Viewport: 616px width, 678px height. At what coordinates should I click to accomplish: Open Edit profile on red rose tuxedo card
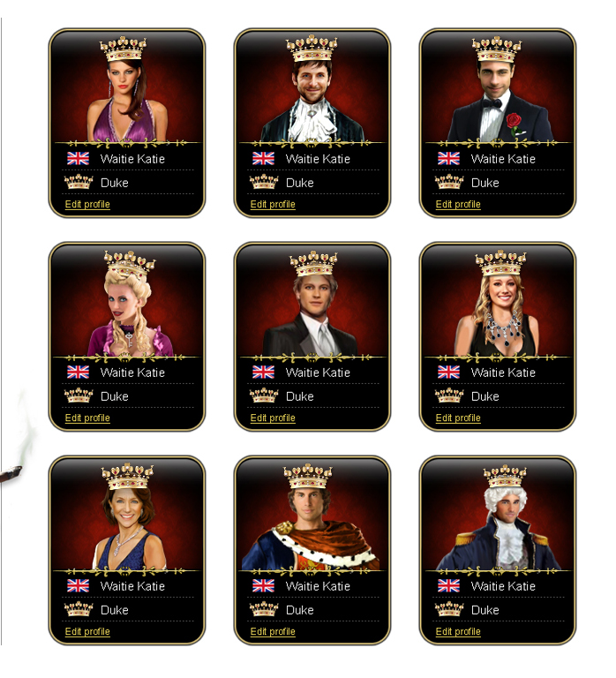458,204
